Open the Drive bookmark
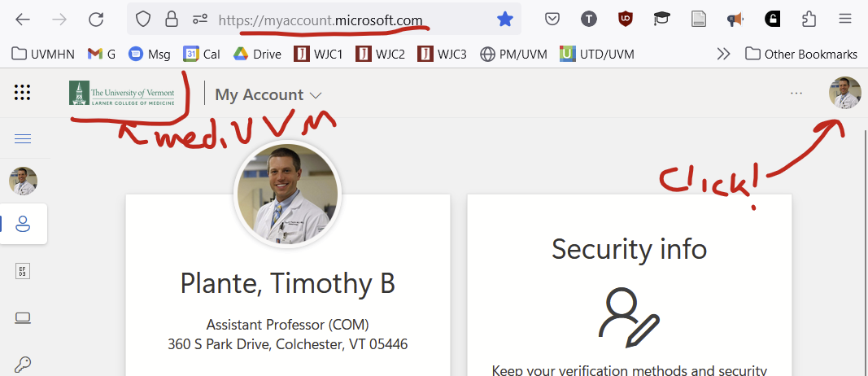Image resolution: width=868 pixels, height=376 pixels. (257, 54)
